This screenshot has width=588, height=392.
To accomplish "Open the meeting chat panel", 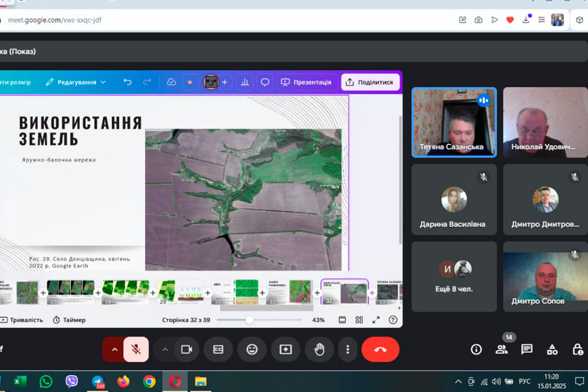I will [x=527, y=350].
